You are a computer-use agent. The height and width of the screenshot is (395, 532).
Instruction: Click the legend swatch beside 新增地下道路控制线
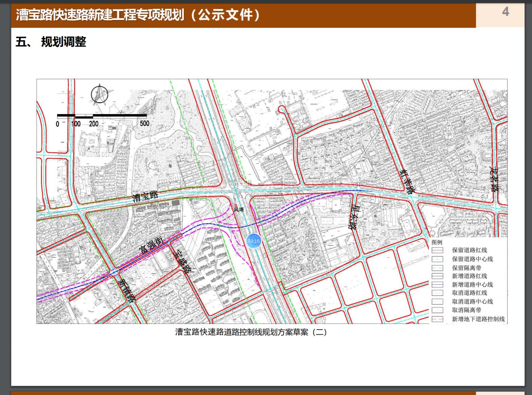coord(437,319)
